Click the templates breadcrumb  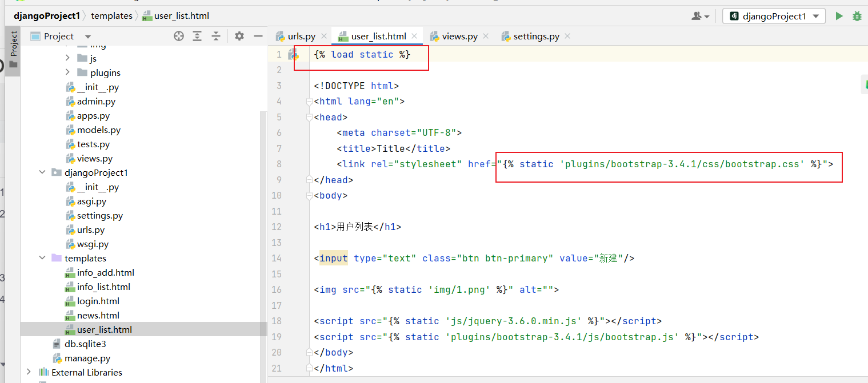coord(111,15)
